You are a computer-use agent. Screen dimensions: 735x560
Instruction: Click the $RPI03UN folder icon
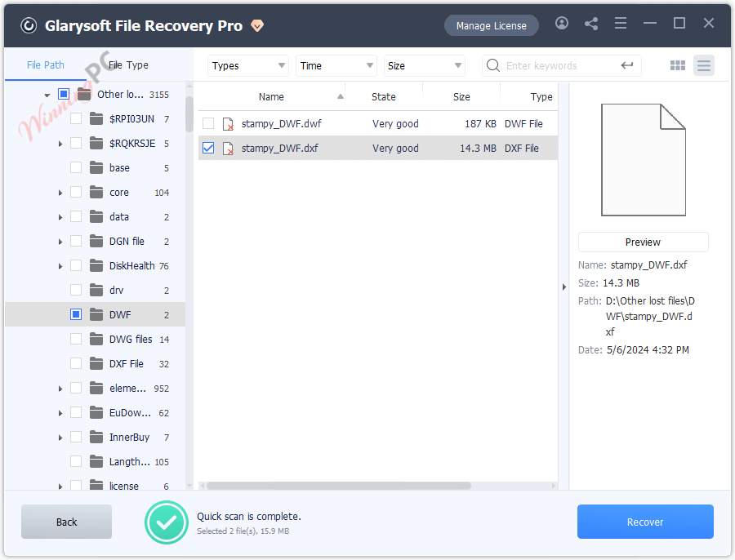click(96, 118)
